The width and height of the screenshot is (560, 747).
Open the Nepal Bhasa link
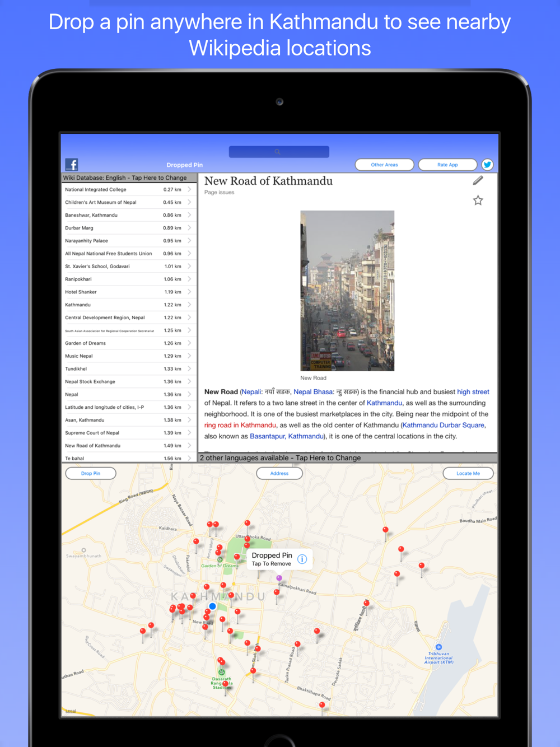pos(313,392)
